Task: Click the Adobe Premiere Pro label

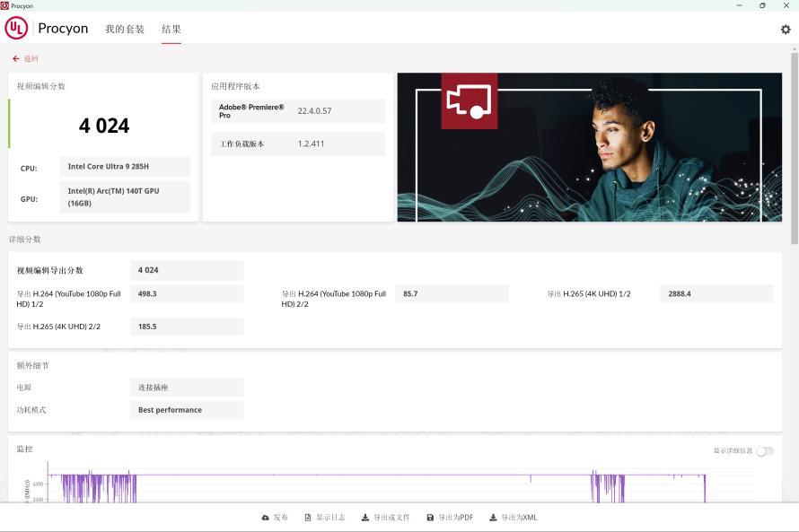Action: pos(251,111)
